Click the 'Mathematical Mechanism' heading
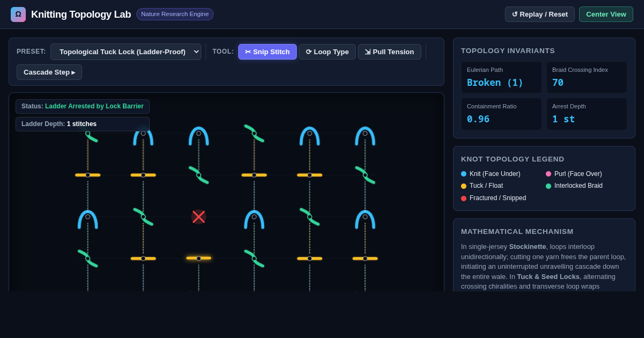Image resolution: width=644 pixels, height=338 pixels. coord(517,232)
